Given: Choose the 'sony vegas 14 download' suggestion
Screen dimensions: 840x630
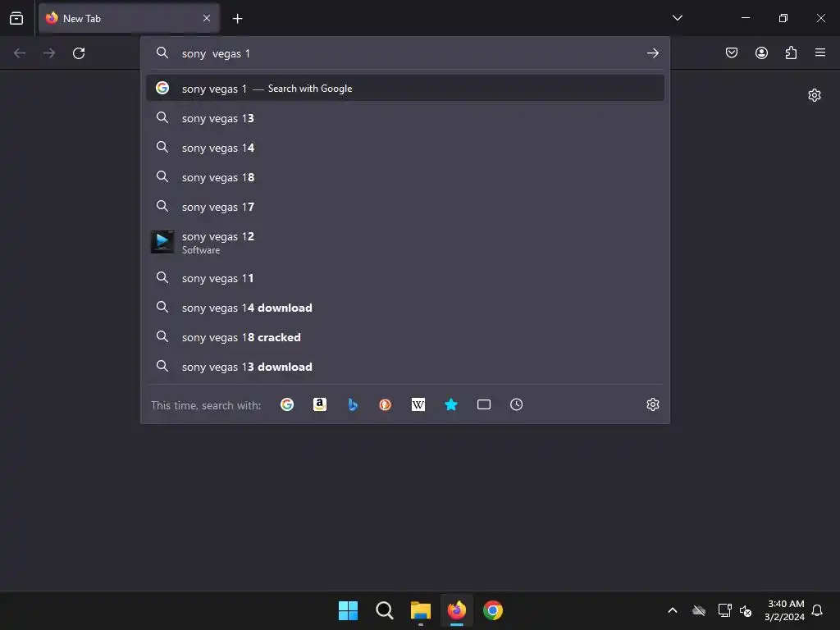Looking at the screenshot, I should 405,308.
